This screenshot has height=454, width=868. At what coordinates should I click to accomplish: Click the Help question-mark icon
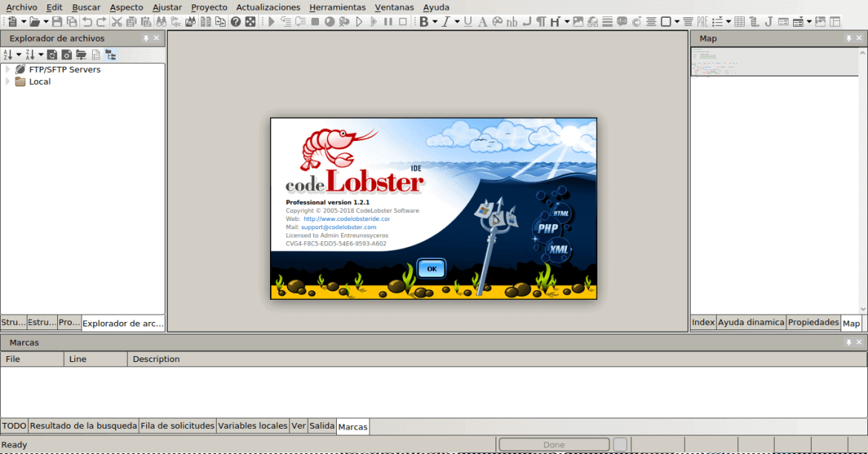pyautogui.click(x=236, y=22)
